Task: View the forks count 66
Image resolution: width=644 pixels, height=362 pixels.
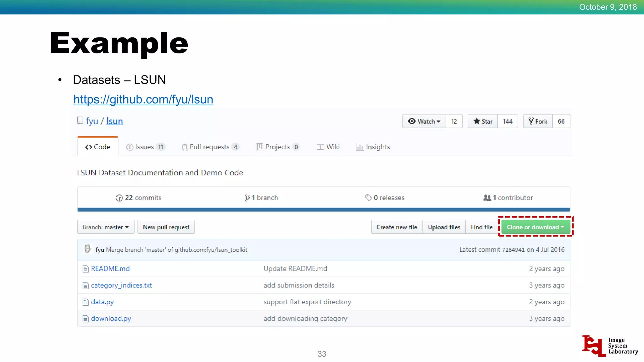Action: pos(561,121)
